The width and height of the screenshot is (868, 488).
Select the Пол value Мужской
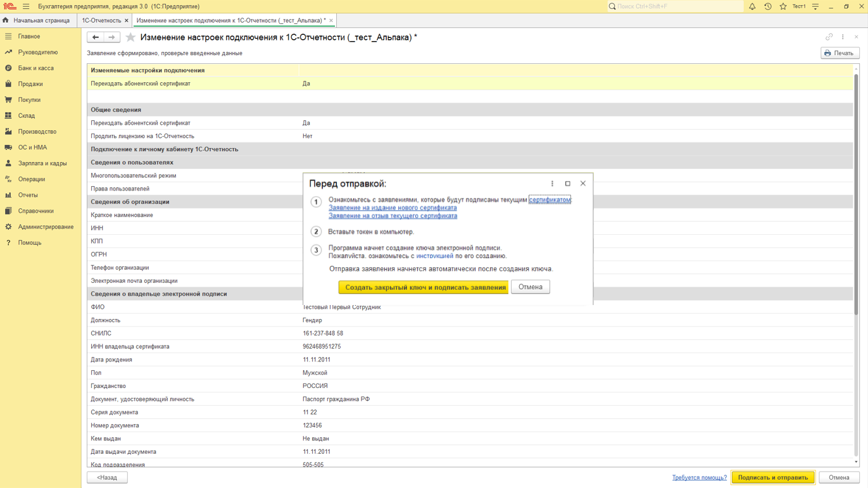[315, 373]
